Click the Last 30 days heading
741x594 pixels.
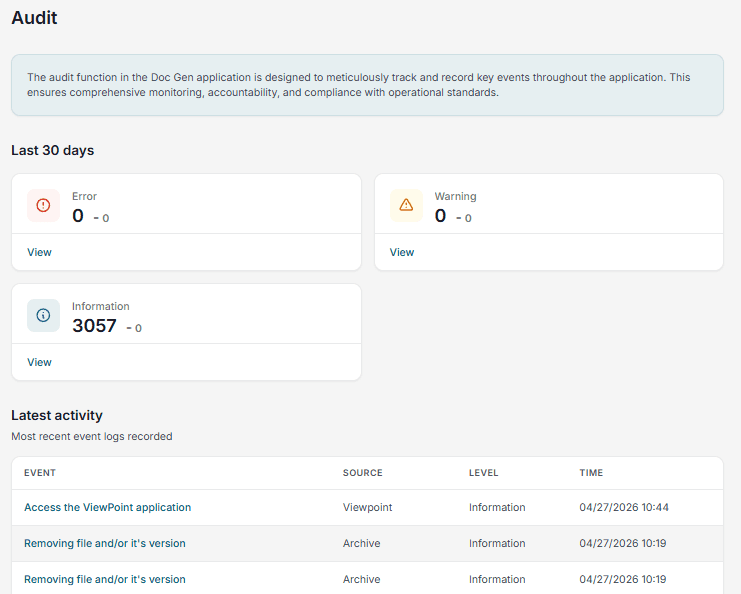click(52, 150)
